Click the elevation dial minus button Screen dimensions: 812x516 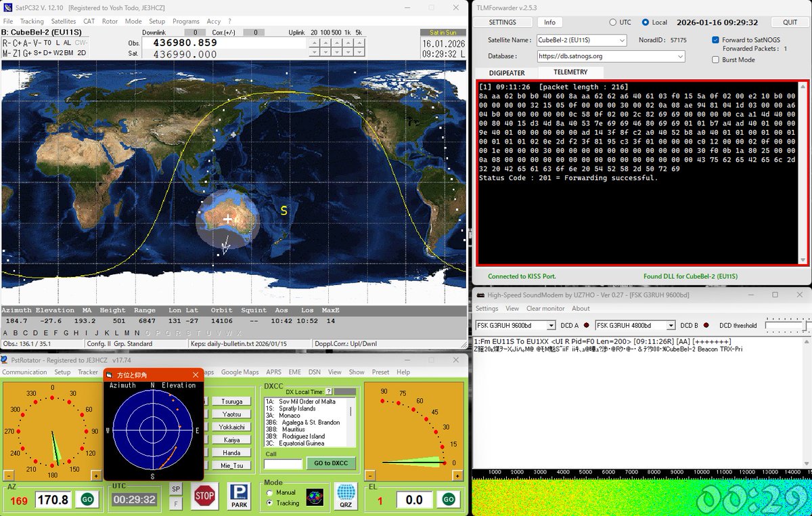click(371, 475)
